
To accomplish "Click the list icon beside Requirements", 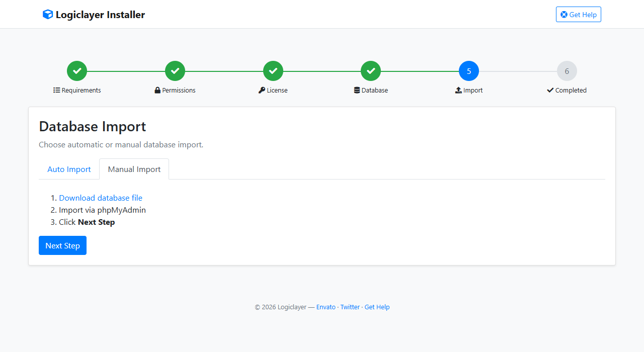I will click(x=56, y=91).
